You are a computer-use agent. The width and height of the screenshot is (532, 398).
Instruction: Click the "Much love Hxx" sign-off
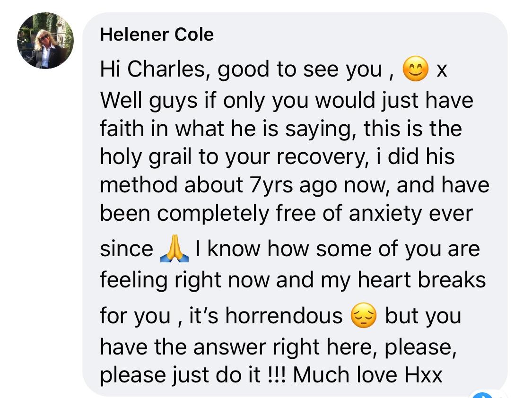tap(367, 375)
